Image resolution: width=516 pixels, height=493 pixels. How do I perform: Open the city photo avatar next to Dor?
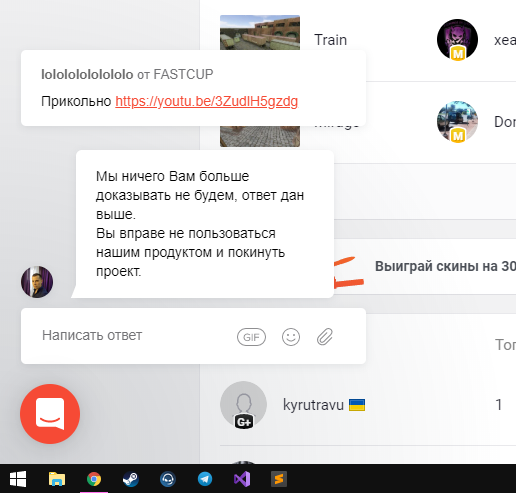[x=457, y=122]
